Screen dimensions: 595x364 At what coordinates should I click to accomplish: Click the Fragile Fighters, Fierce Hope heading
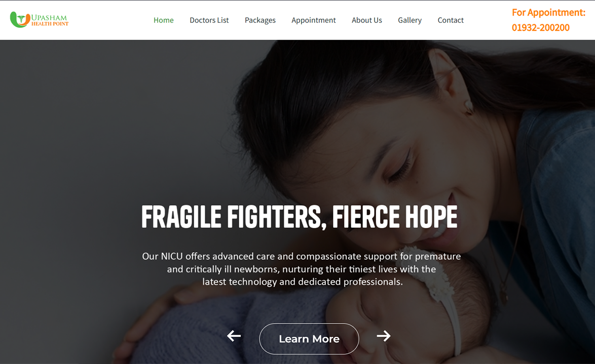click(300, 217)
